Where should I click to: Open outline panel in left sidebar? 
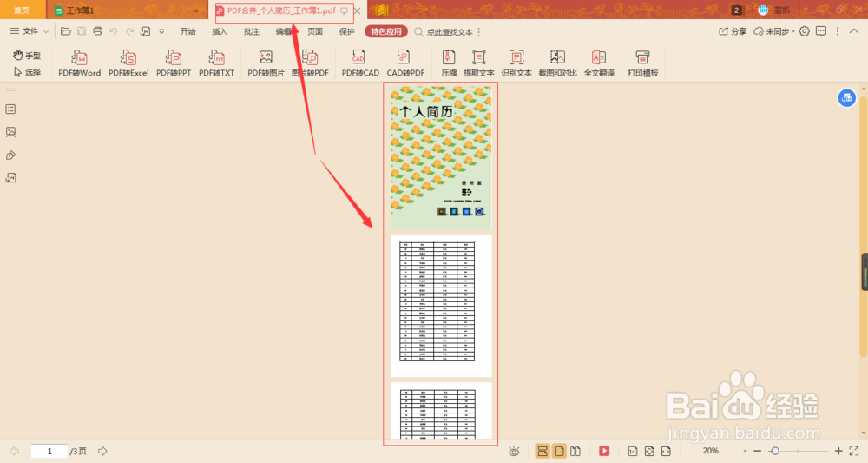click(10, 109)
